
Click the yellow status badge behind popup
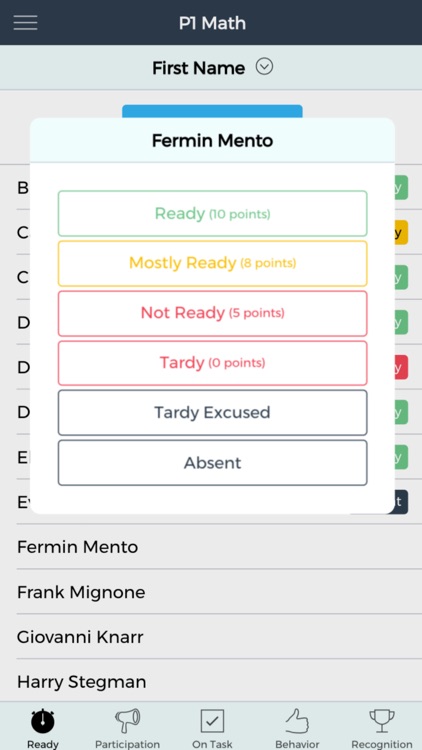tap(401, 232)
